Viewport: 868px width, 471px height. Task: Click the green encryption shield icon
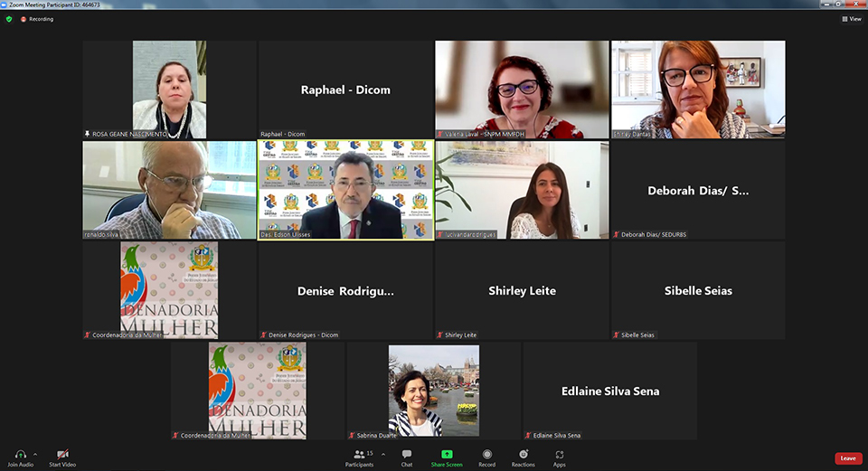(9, 19)
